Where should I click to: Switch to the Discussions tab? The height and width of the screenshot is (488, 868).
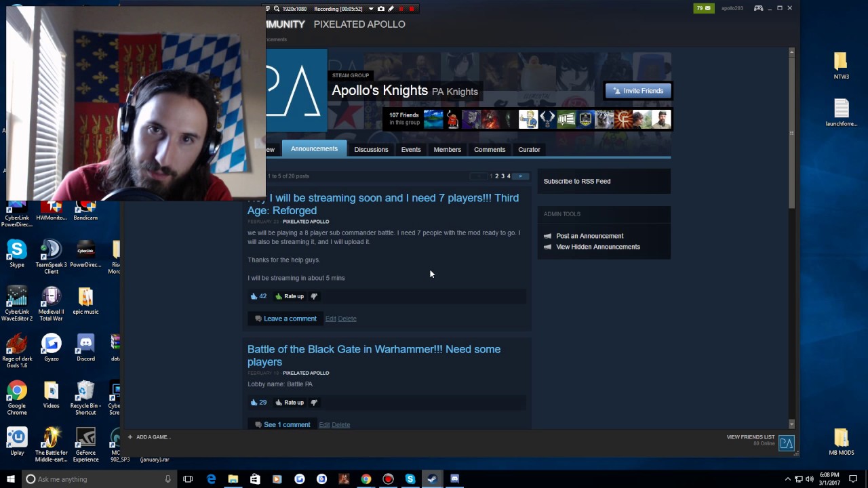coord(371,150)
